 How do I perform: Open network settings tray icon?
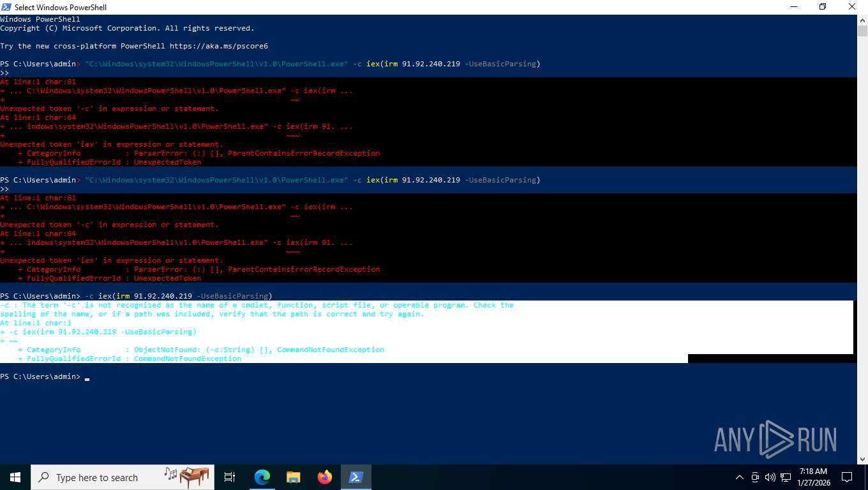pos(786,477)
